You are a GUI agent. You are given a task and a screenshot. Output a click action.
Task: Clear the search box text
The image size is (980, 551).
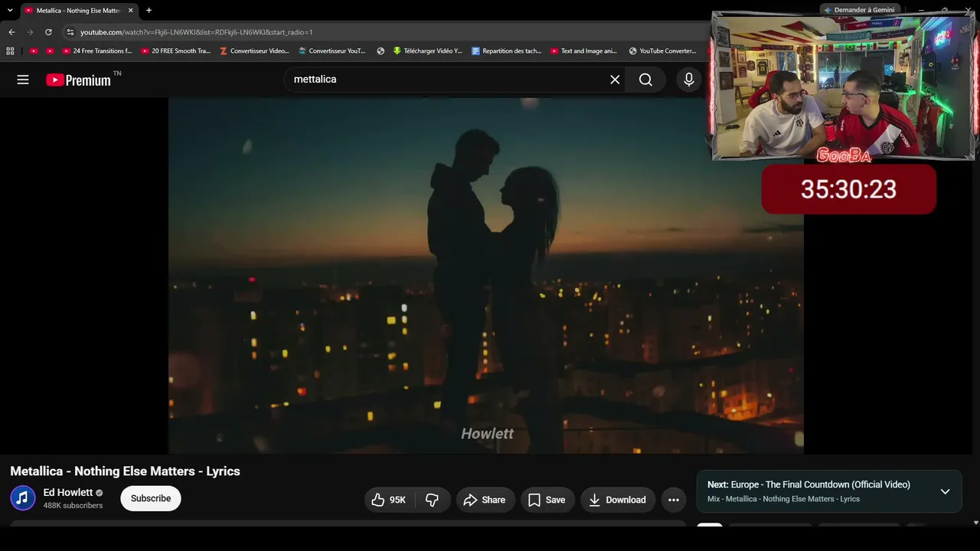tap(615, 80)
